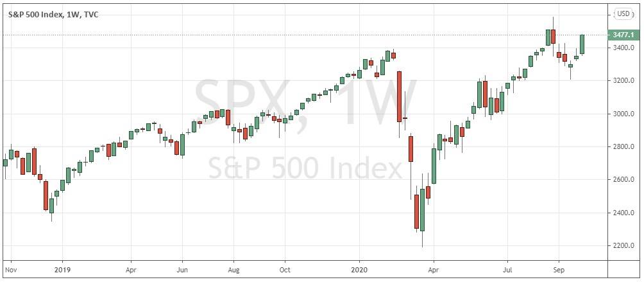Open the USD currency selector
This screenshot has height=282, width=644.
coord(623,13)
